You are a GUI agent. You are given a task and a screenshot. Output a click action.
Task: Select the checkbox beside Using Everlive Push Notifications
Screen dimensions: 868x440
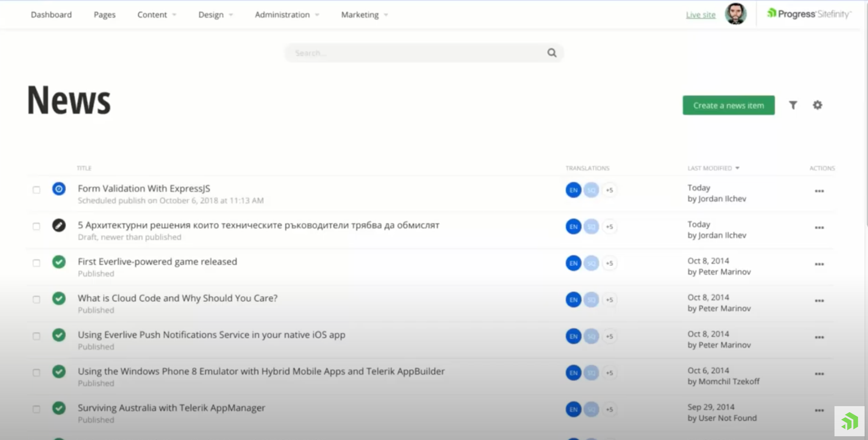point(37,336)
